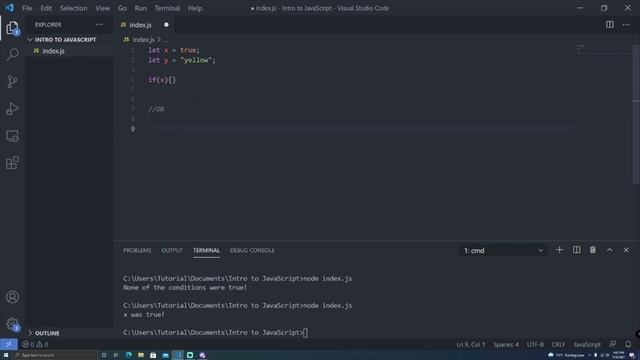
Task: Open weather widget in system tray
Action: tap(567, 355)
